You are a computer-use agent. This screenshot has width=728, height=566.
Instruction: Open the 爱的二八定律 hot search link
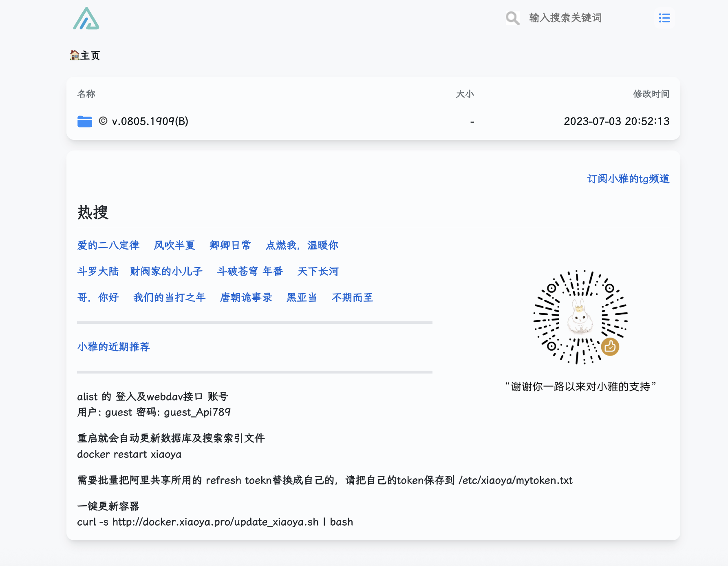(x=108, y=245)
